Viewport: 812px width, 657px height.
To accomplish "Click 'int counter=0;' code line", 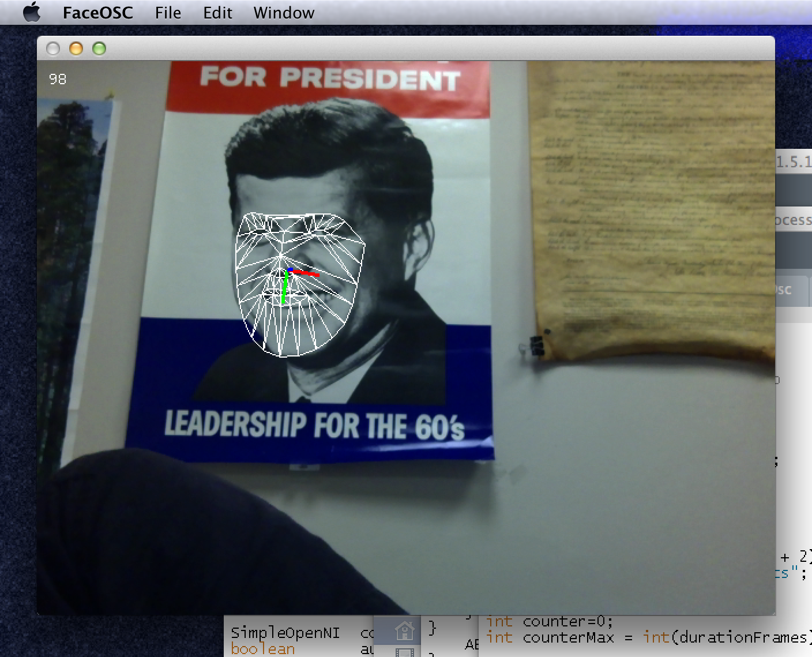I will (x=549, y=621).
